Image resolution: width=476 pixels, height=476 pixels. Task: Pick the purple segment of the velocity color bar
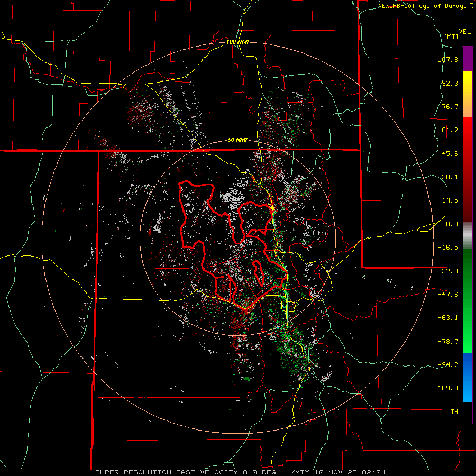467,59
